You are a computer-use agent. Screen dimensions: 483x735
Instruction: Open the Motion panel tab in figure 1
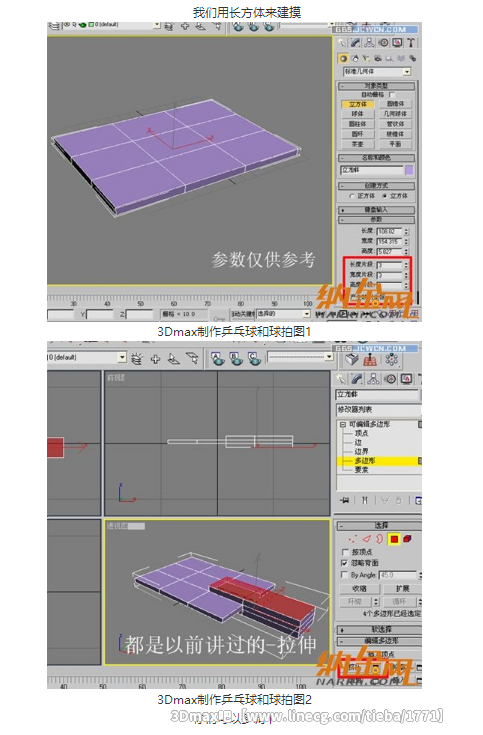click(x=384, y=43)
